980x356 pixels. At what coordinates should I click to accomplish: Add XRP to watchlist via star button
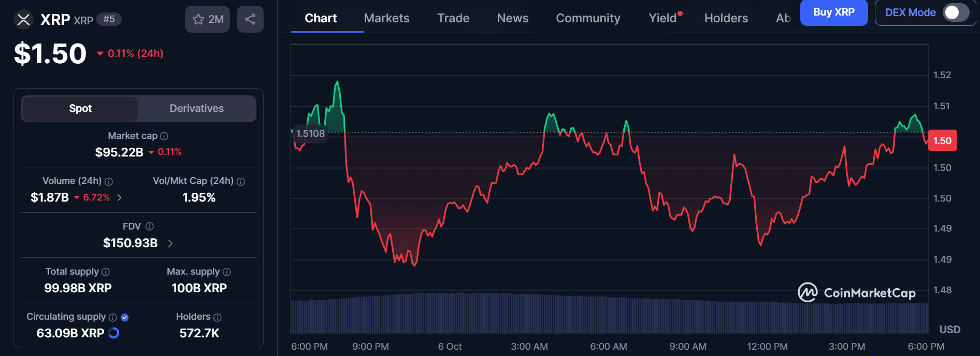click(x=207, y=19)
